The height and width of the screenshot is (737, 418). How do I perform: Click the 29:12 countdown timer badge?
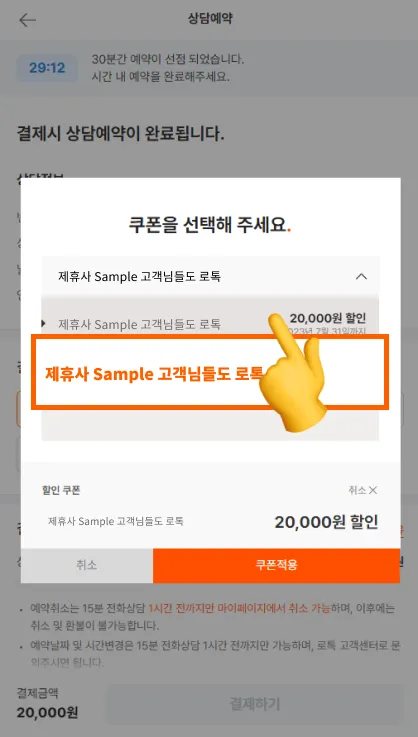click(x=47, y=68)
